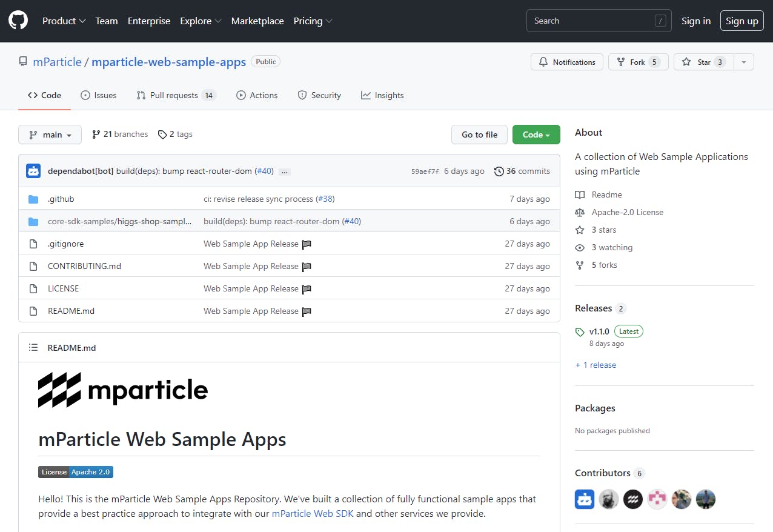773x532 pixels.
Task: Click the Go to file button
Action: [480, 135]
